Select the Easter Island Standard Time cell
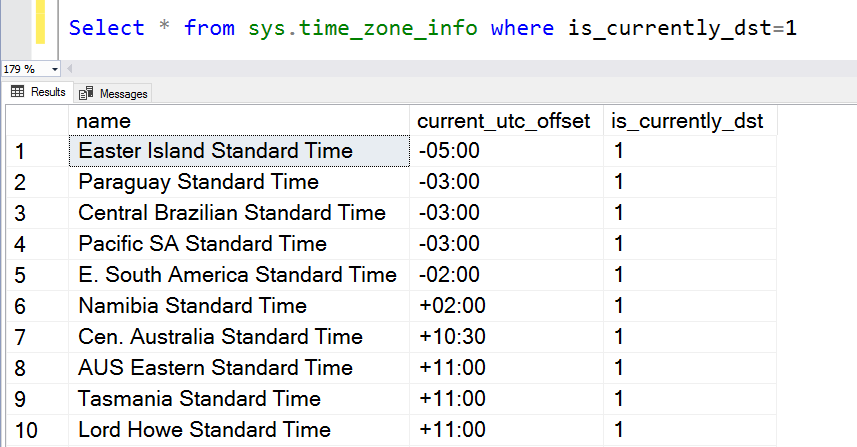Viewport: 857px width, 447px height. pyautogui.click(x=239, y=151)
